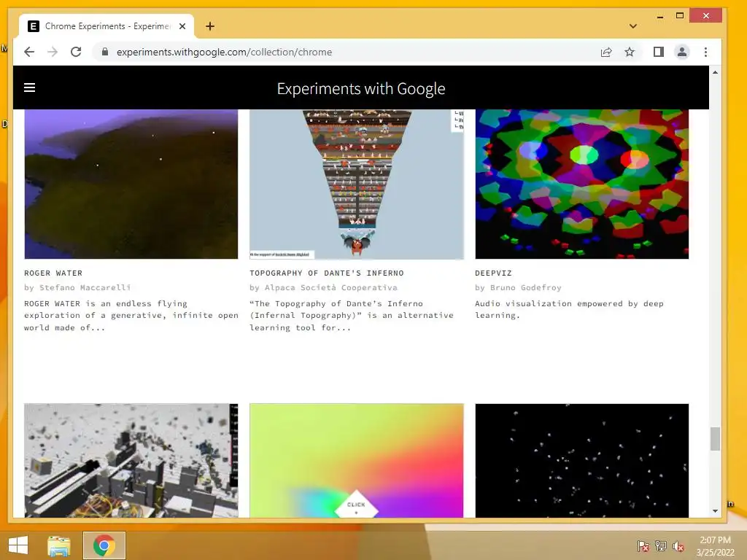Open the taskbar clock showing 2:07 PM
747x560 pixels.
715,546
